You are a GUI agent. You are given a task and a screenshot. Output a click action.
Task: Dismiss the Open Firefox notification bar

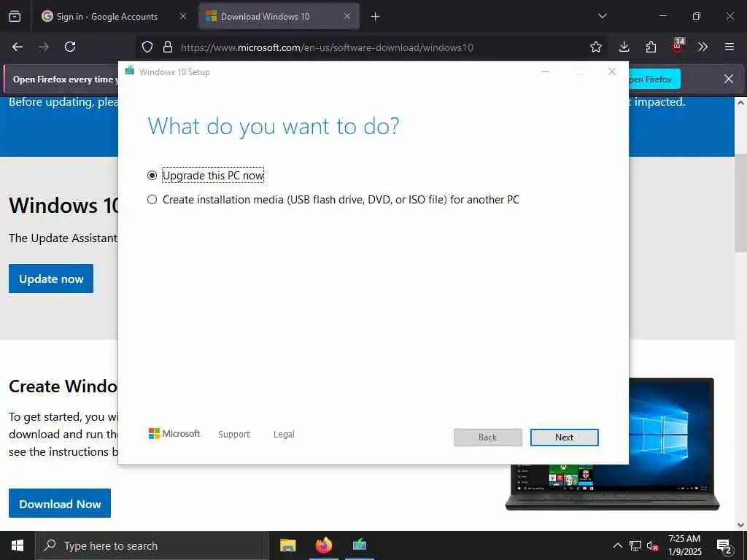729,79
